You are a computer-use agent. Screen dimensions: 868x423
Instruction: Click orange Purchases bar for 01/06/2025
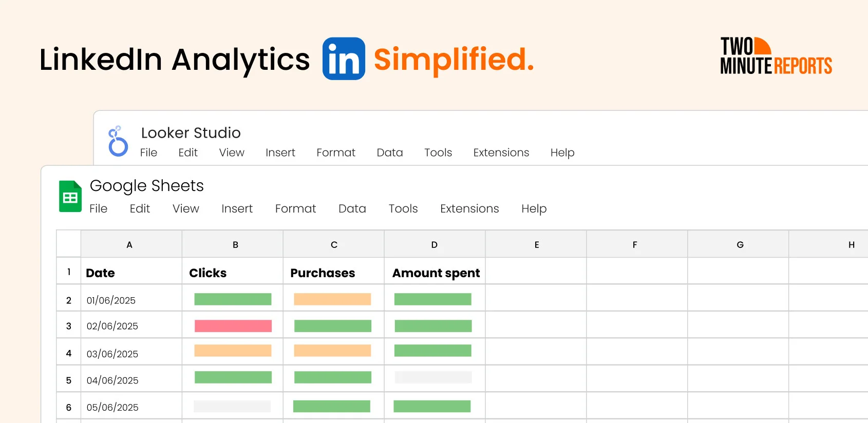tap(332, 299)
